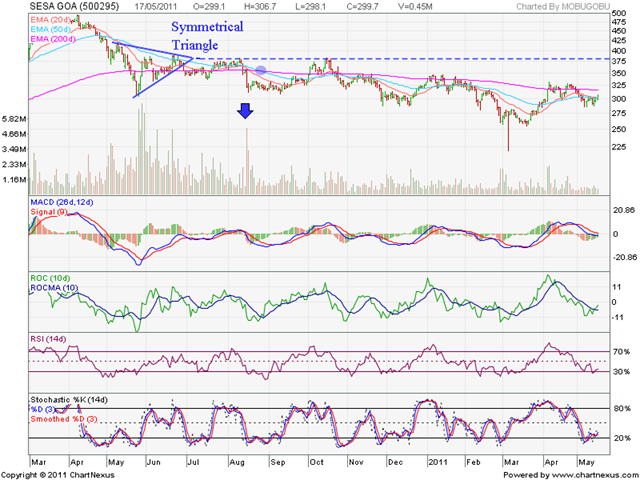The width and height of the screenshot is (640, 480).
Task: Select the Symmetrical Triangle annotation text
Action: pyautogui.click(x=207, y=36)
